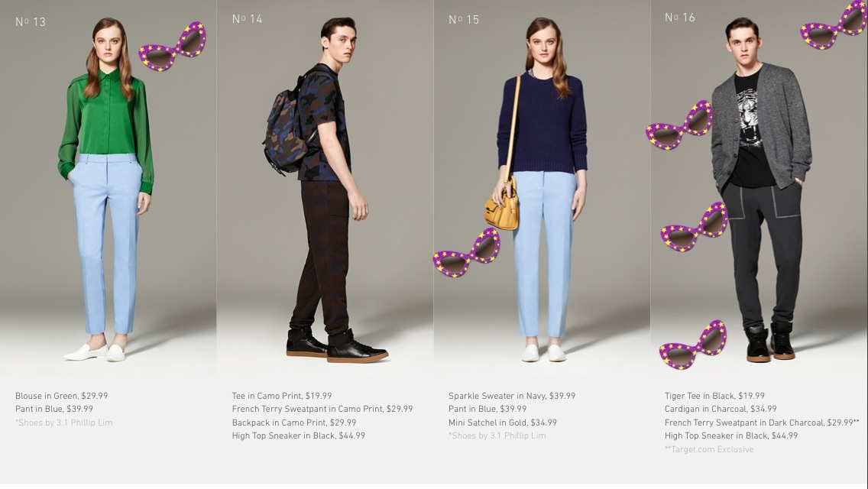Open Tee in Camo Print, $19.99
Image resolution: width=868 pixels, height=489 pixels.
(282, 396)
